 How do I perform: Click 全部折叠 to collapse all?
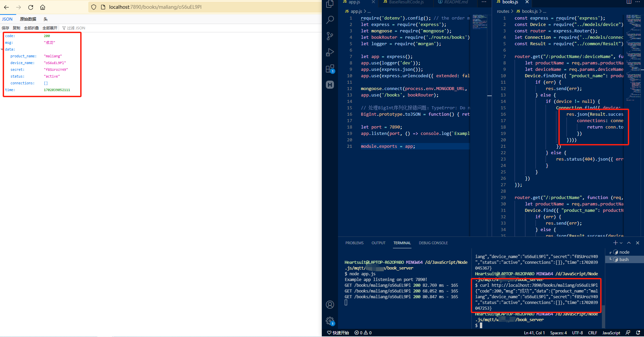pyautogui.click(x=31, y=28)
